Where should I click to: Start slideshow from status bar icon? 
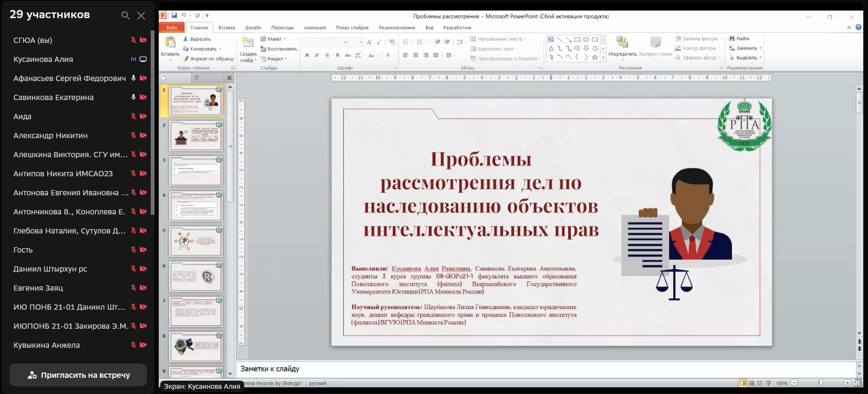pyautogui.click(x=768, y=383)
